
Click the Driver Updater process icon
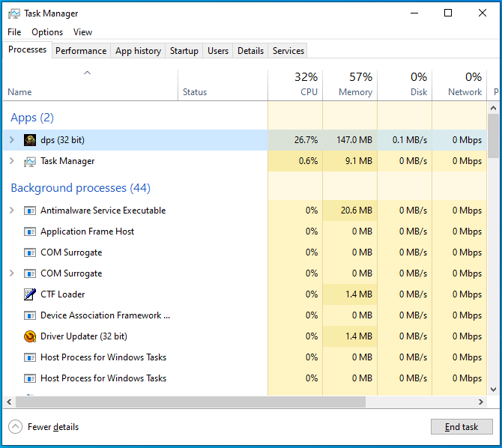[30, 336]
